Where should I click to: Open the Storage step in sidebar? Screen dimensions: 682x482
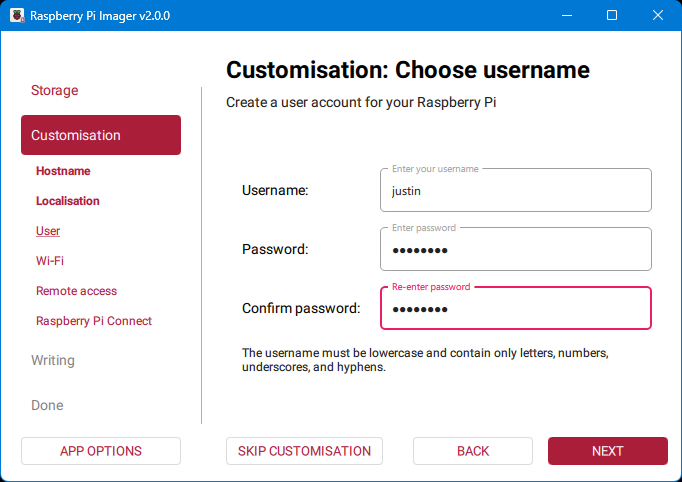click(54, 90)
